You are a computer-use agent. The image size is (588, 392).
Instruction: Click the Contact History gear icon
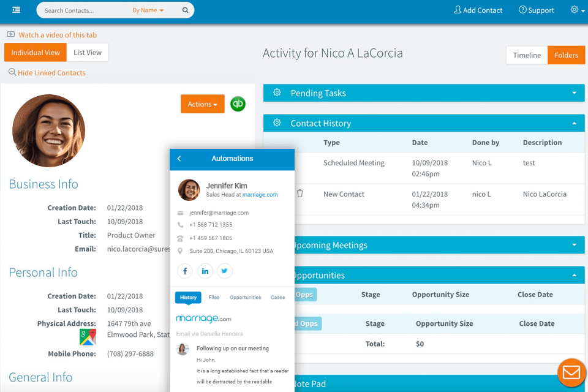click(x=277, y=123)
